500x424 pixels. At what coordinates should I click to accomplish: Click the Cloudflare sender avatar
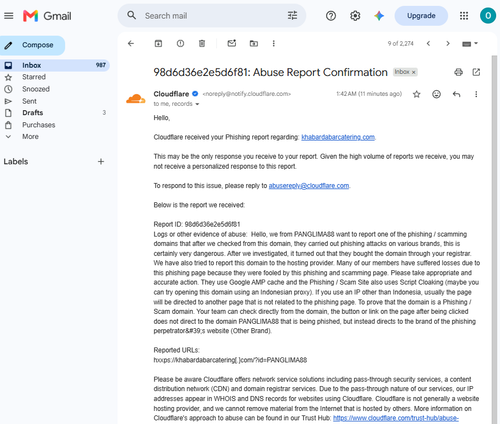[x=136, y=99]
